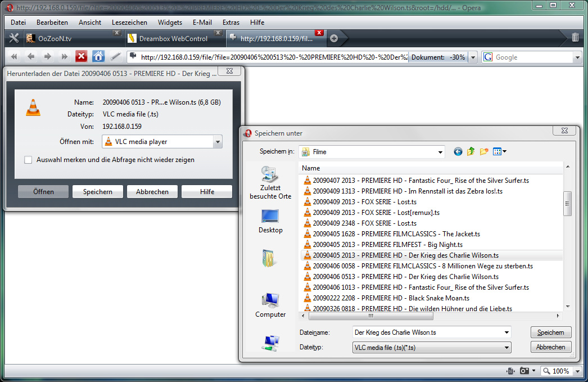Screen dimensions: 588x382
Task: Open the zoom 100% dropdown arrow
Action: pyautogui.click(x=577, y=371)
